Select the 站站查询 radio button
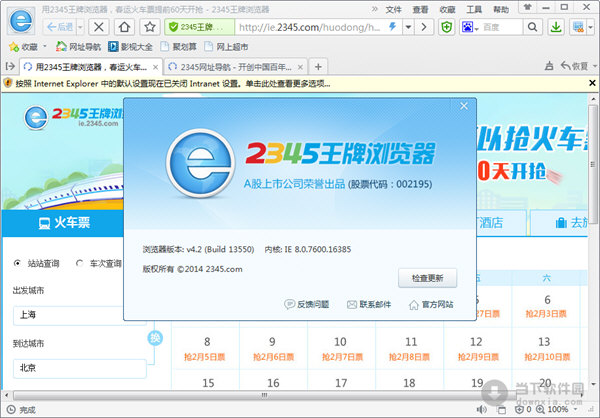600x418 pixels. coord(17,263)
